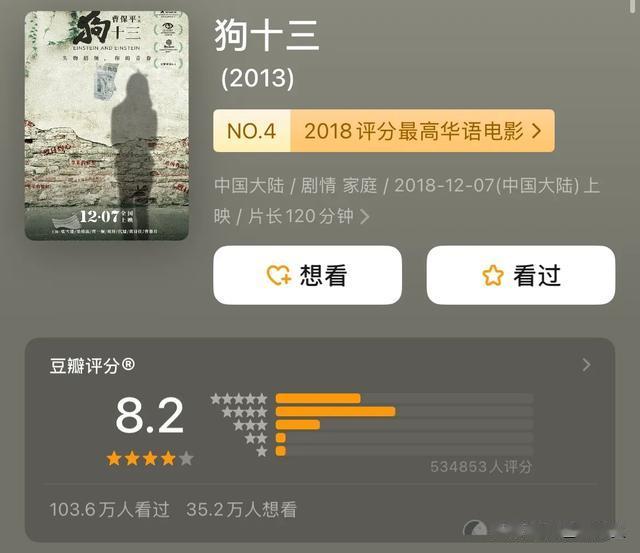Mark the movie as 看过

[520, 275]
